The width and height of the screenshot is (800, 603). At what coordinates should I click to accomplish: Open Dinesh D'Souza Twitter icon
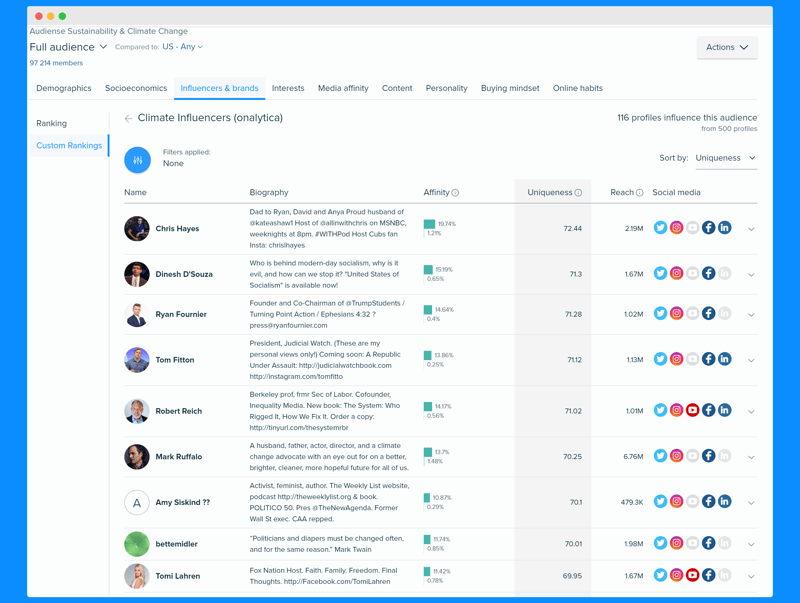pyautogui.click(x=660, y=273)
